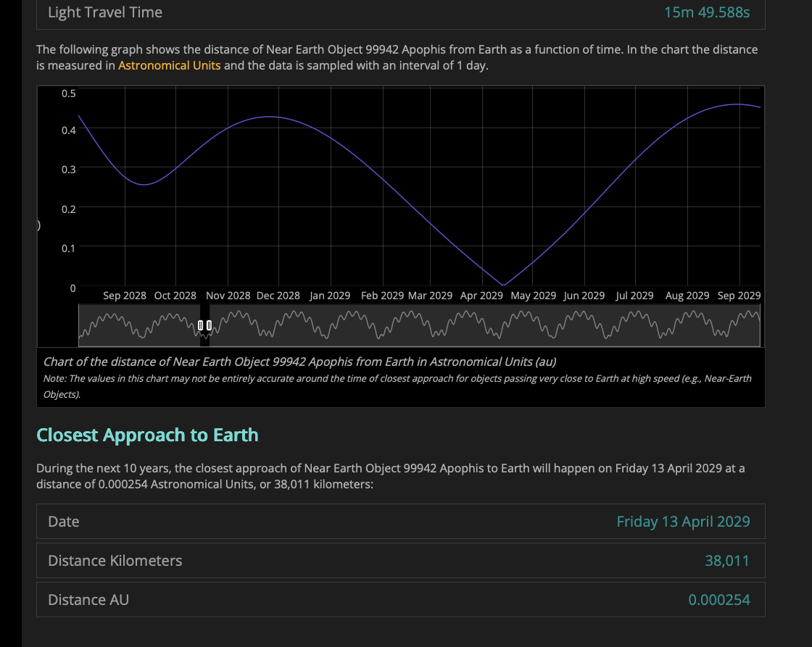
Task: Click the left range slider handle
Action: click(200, 325)
